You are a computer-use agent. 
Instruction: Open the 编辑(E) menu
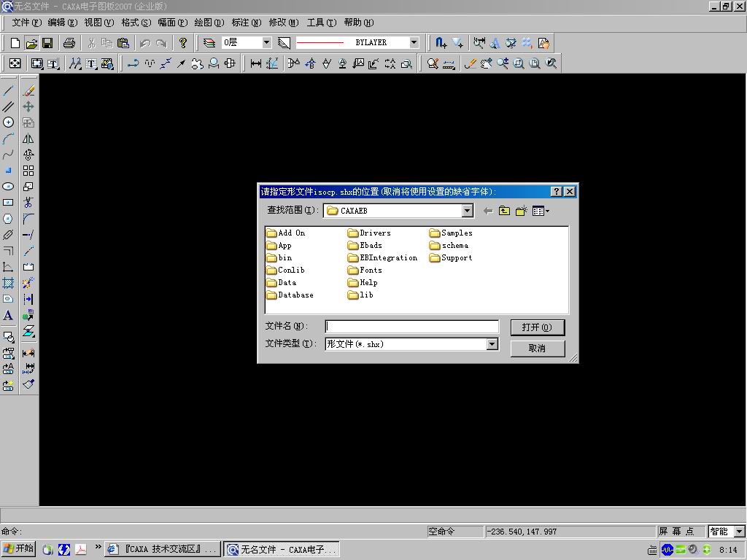click(x=63, y=23)
